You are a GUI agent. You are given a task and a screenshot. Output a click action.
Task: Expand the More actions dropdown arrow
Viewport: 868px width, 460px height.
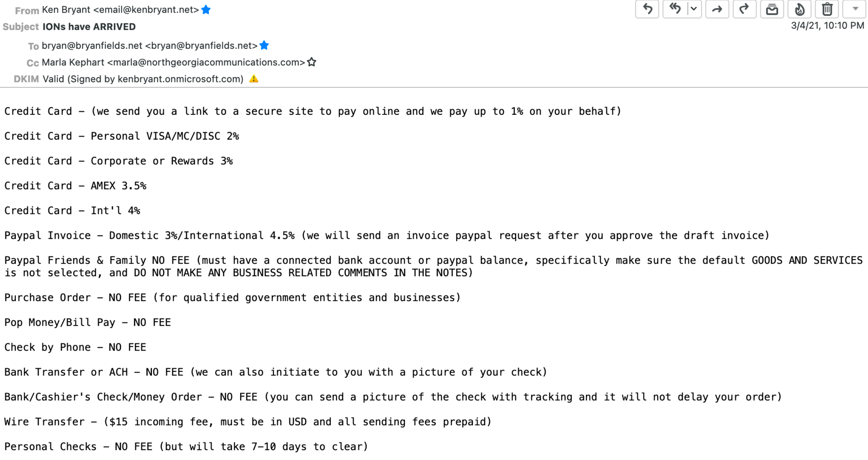[x=855, y=9]
